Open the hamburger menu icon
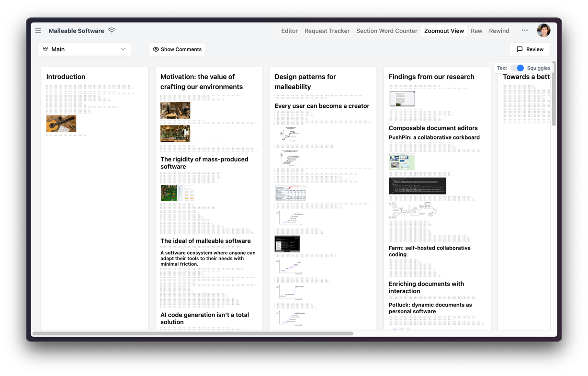The height and width of the screenshot is (376, 588). click(x=38, y=31)
